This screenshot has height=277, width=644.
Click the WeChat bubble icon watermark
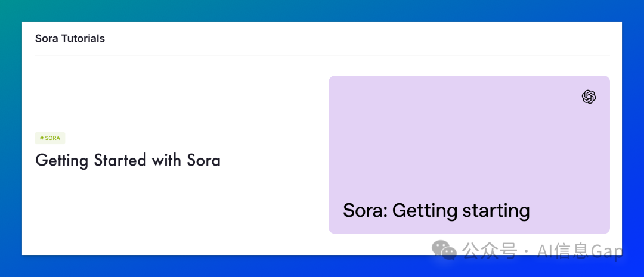[x=444, y=250]
